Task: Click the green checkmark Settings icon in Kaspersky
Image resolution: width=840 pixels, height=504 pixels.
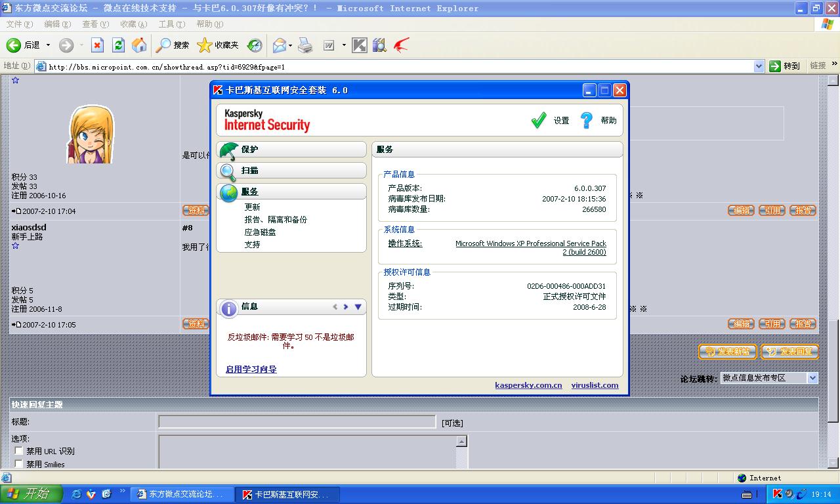Action: (x=539, y=120)
